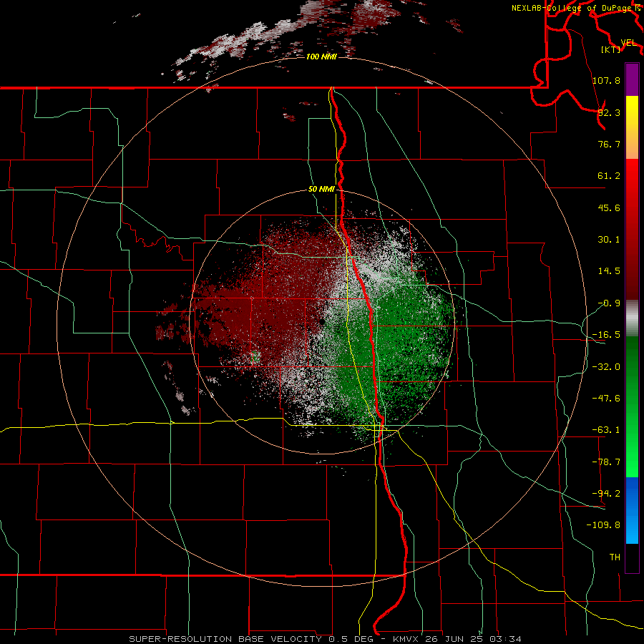Click the 45.6 legend value
The image size is (644, 644).
(x=609, y=208)
